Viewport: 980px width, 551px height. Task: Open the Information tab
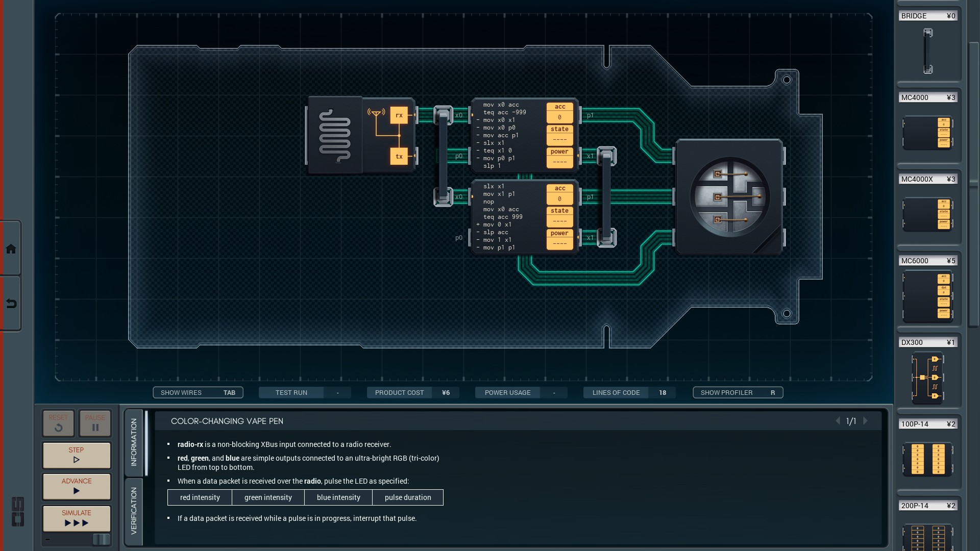click(134, 442)
